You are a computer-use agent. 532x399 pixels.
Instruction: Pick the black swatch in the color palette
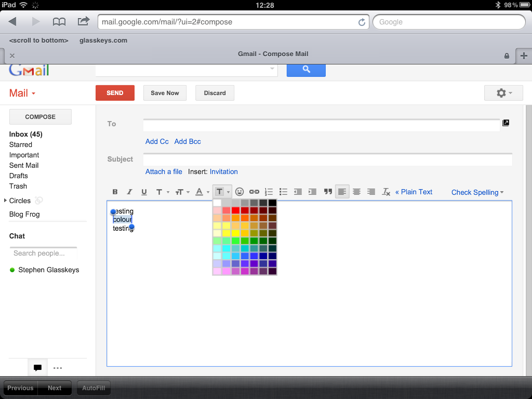(272, 203)
